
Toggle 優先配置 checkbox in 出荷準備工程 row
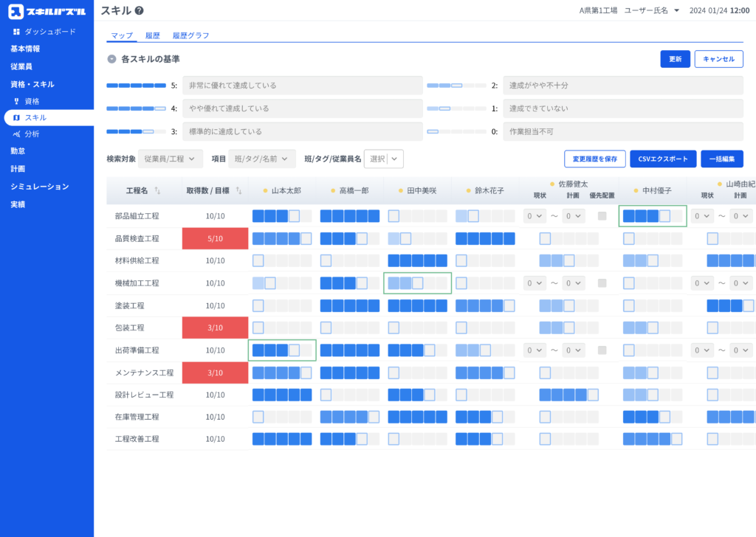[602, 350]
